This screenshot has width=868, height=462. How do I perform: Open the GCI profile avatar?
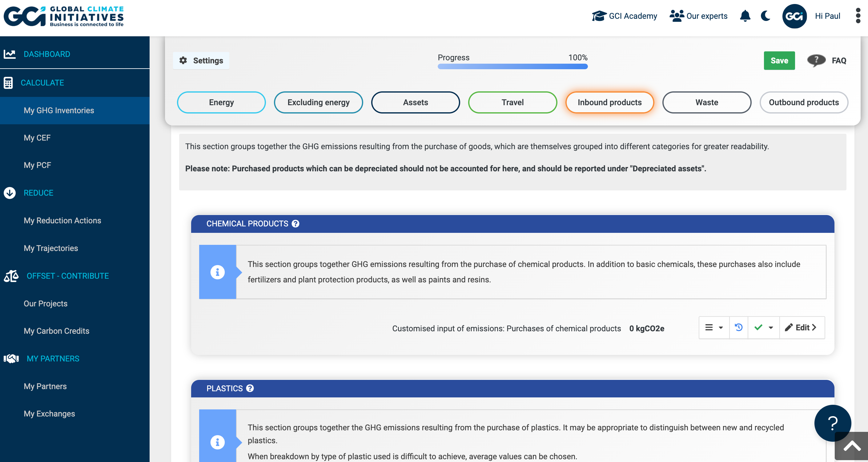tap(794, 16)
